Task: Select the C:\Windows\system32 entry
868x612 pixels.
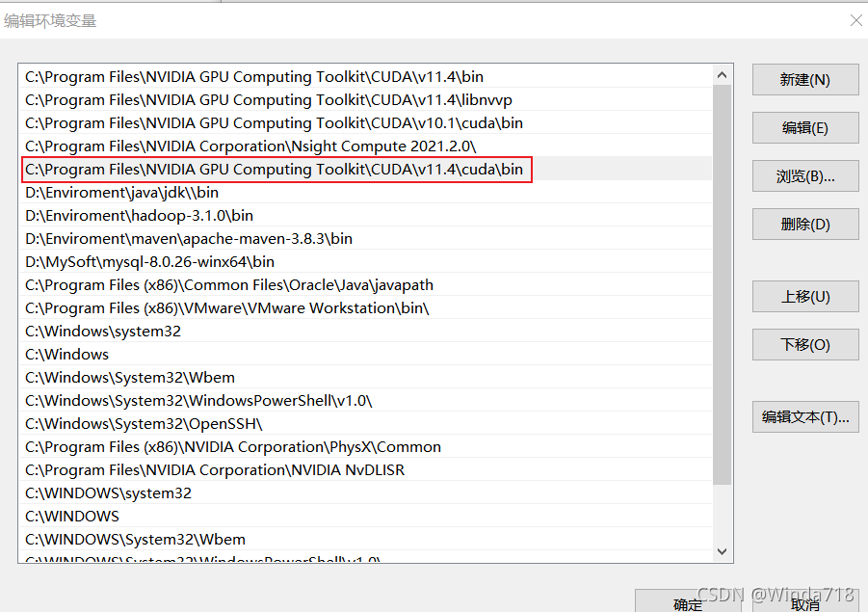Action: click(365, 332)
